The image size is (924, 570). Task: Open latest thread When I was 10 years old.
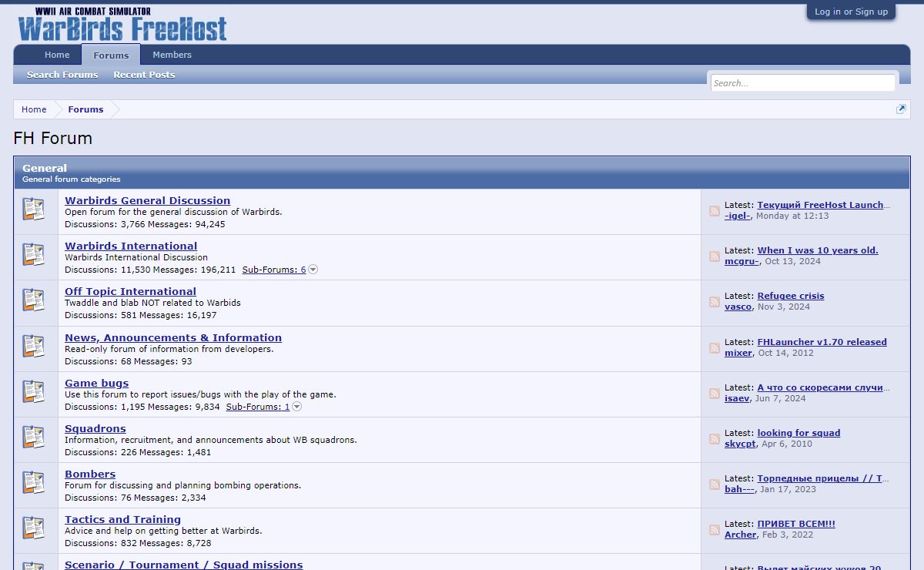pos(818,250)
